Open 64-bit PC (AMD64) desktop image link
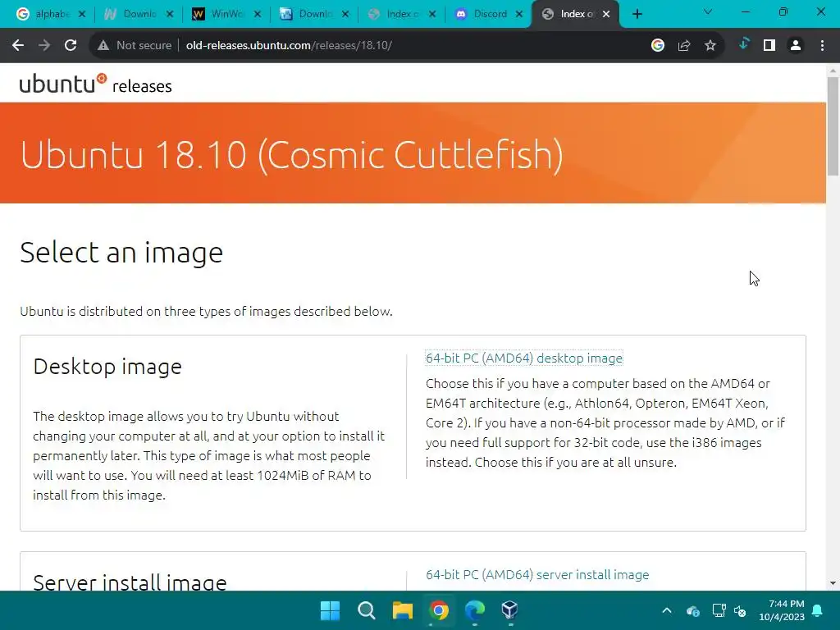840x630 pixels. click(x=524, y=358)
